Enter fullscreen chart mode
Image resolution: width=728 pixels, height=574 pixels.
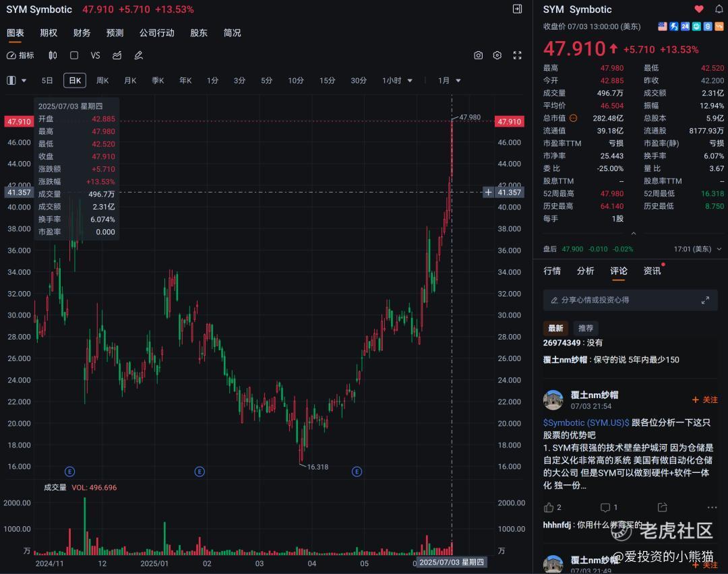point(517,55)
